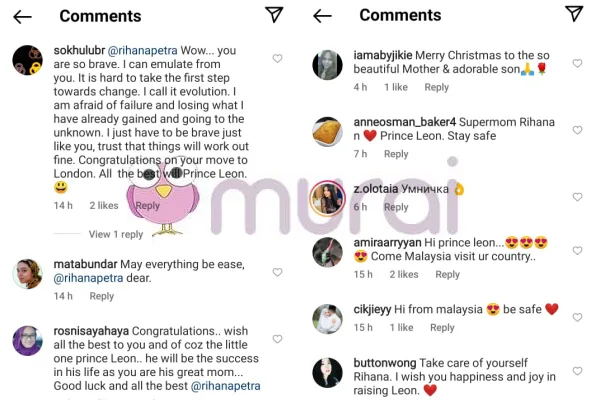Open direct share icon in left panel

(x=274, y=14)
